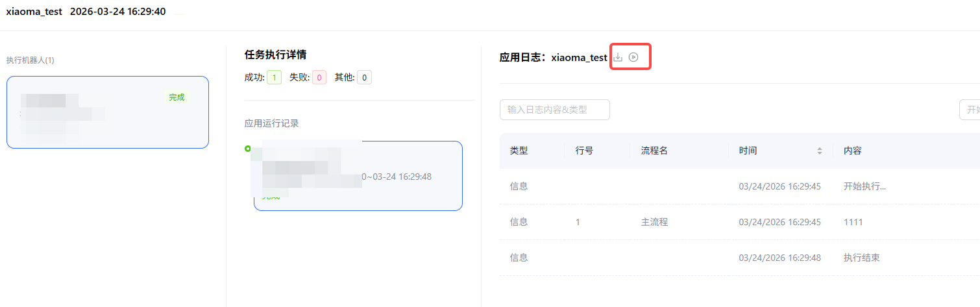Select the 开始执行 log row
980x307 pixels.
pyautogui.click(x=740, y=186)
